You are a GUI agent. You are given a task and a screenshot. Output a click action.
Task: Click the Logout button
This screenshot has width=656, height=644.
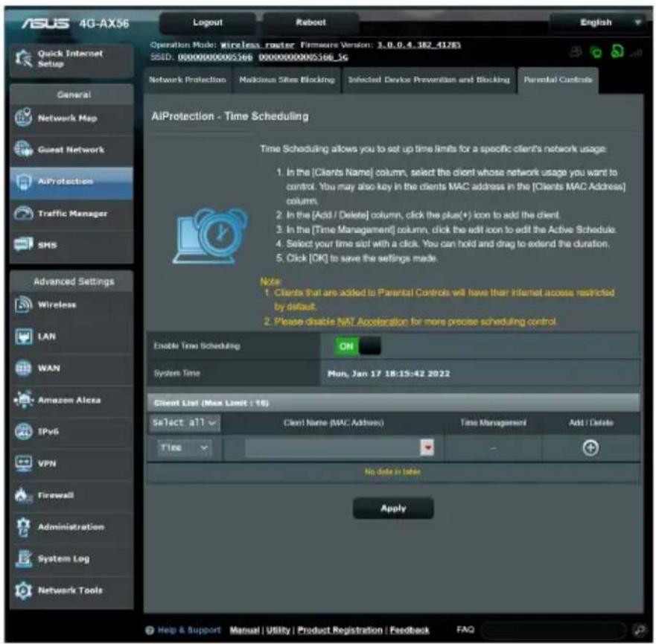(208, 22)
